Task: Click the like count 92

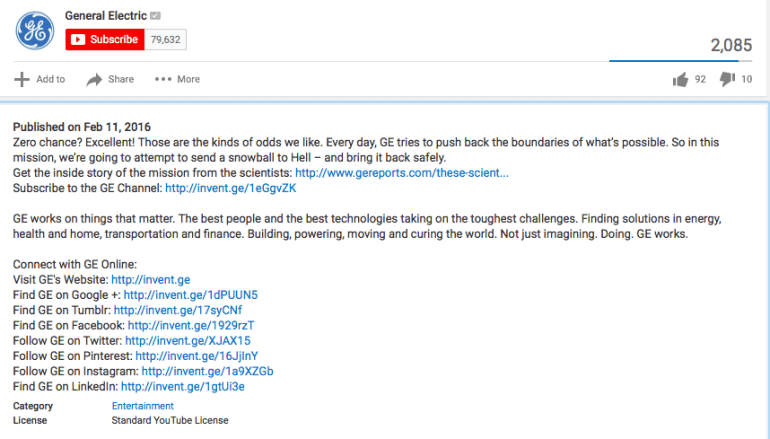Action: click(700, 79)
